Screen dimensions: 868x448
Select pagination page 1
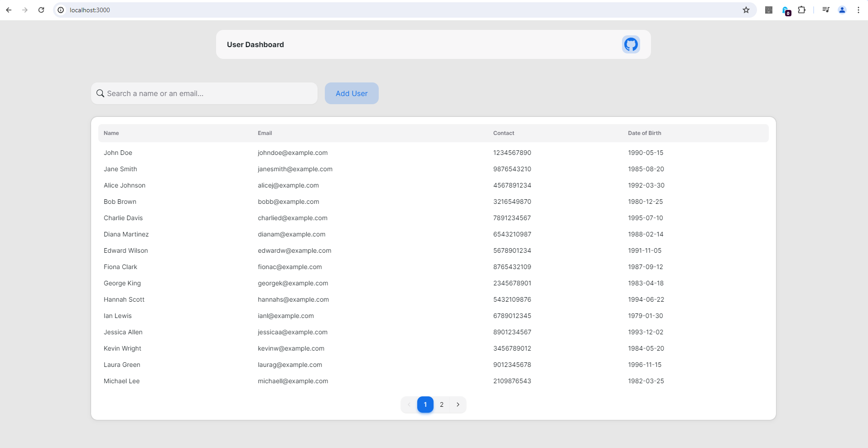click(x=425, y=405)
